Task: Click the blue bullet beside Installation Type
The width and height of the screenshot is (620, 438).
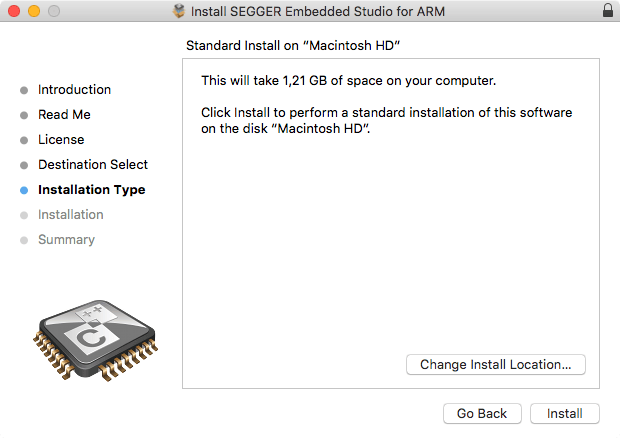Action: click(24, 190)
